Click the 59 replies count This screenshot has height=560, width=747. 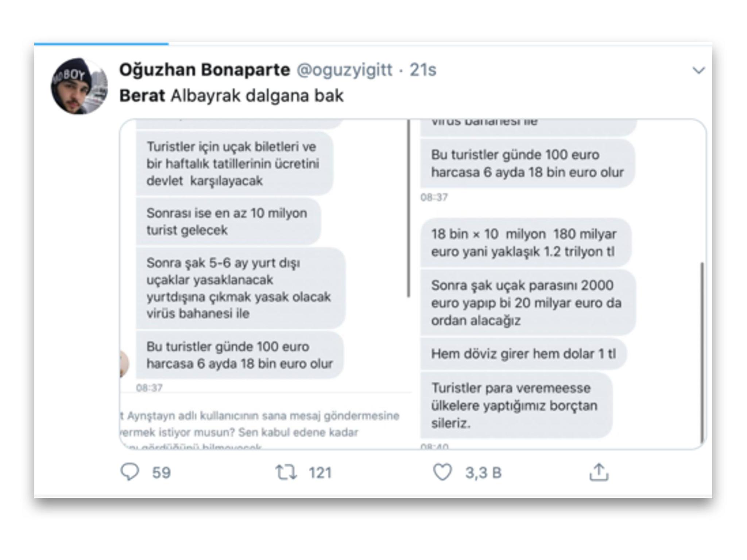pyautogui.click(x=161, y=472)
